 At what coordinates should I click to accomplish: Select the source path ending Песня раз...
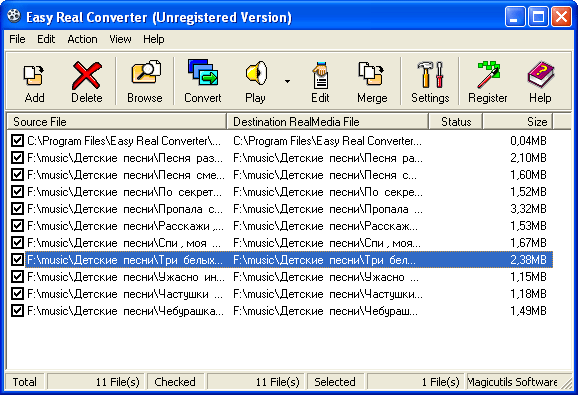125,158
